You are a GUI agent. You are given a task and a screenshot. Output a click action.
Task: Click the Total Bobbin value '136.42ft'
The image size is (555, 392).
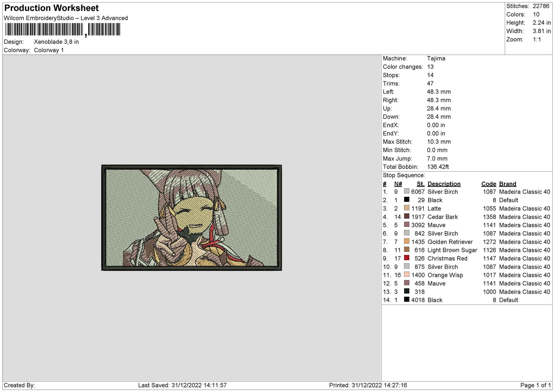click(438, 167)
